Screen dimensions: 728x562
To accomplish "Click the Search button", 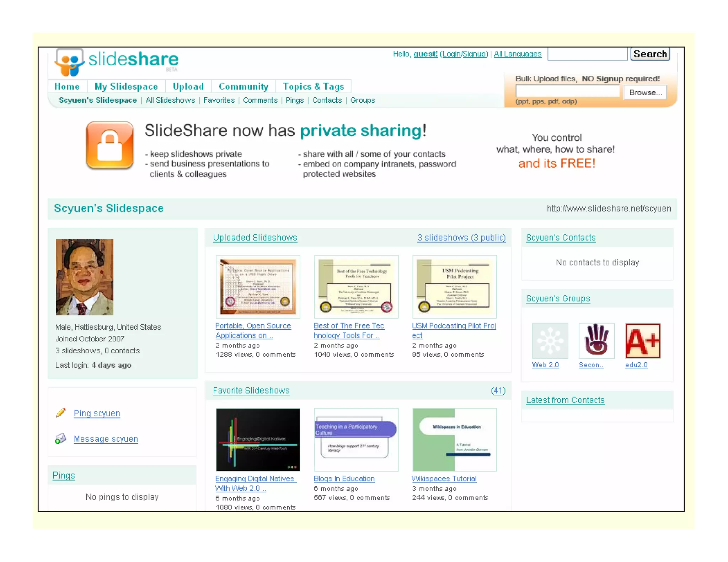I will coord(650,54).
